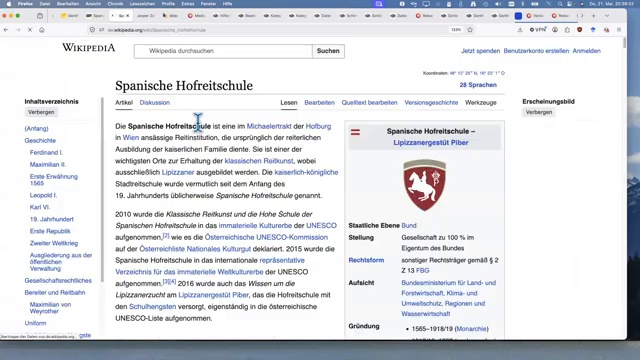640x360 pixels.
Task: Open a new tab with plus button
Action: click(593, 16)
